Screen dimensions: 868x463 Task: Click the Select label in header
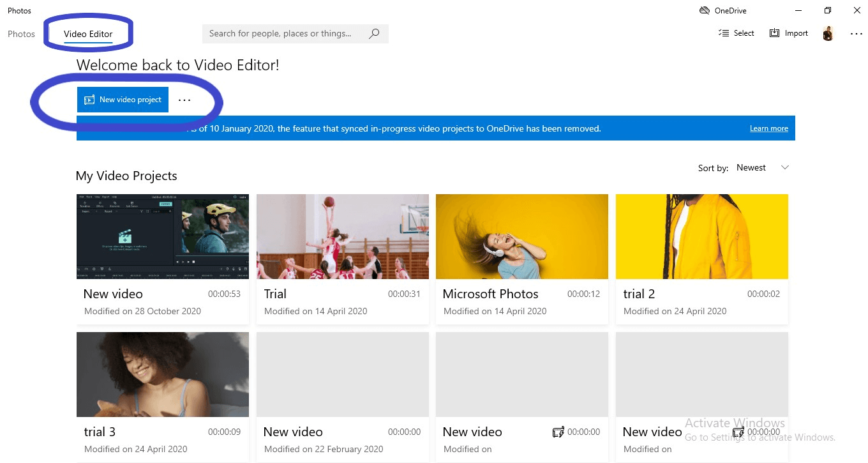[744, 33]
